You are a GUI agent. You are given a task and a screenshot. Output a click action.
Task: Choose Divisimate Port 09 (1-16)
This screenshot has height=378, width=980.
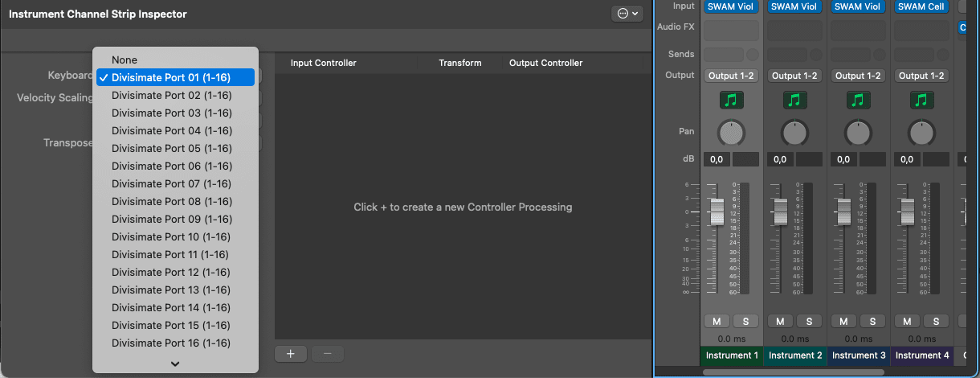[x=175, y=219]
